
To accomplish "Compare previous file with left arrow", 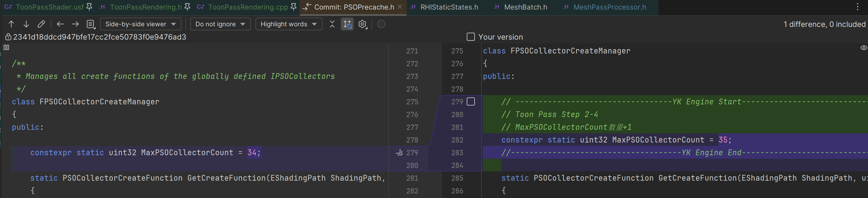I will [x=60, y=24].
